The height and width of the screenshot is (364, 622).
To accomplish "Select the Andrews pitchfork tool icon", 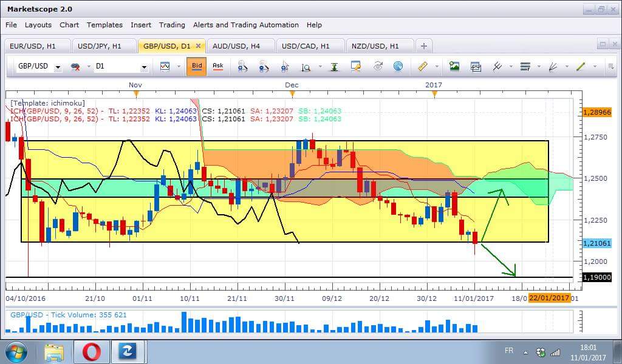I will (x=497, y=67).
